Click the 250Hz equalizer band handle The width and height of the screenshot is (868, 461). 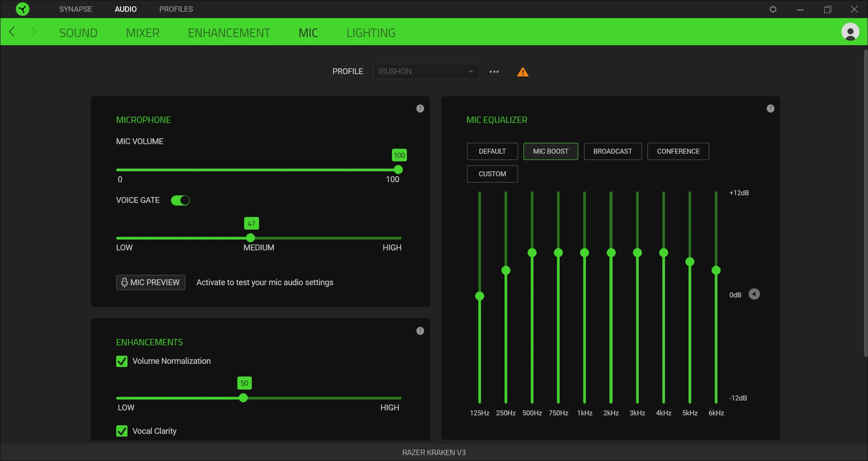point(506,270)
